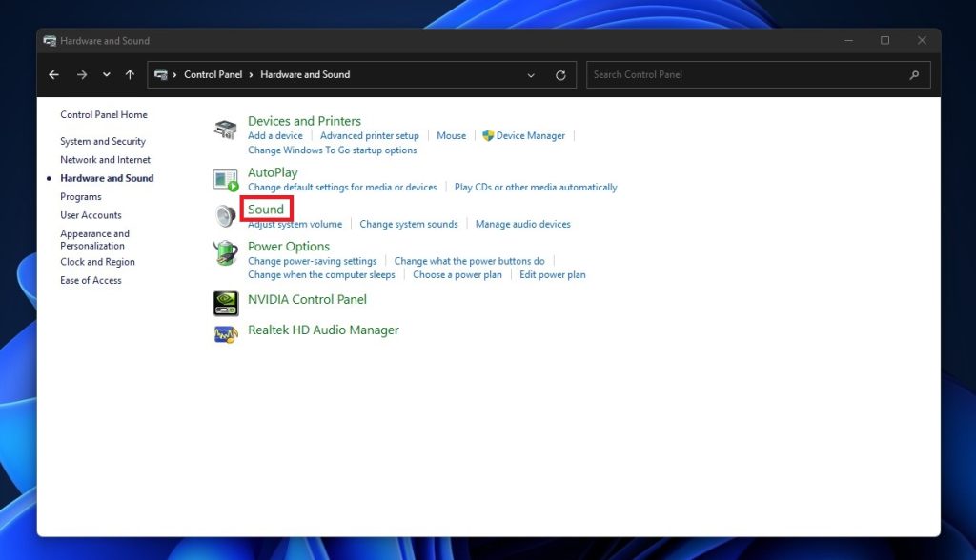Open the Power Options heading link
The width and height of the screenshot is (976, 560).
[289, 247]
